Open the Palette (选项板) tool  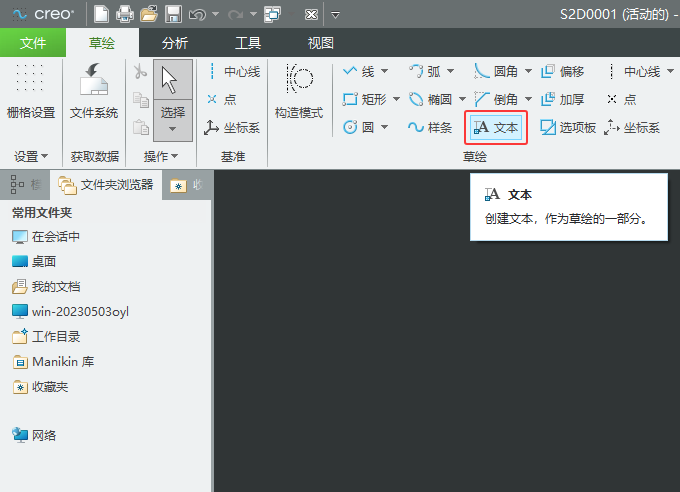568,128
